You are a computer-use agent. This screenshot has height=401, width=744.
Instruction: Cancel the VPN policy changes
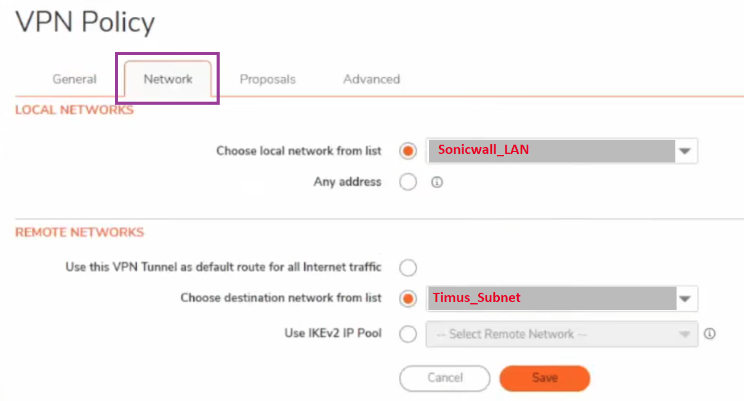pyautogui.click(x=445, y=378)
